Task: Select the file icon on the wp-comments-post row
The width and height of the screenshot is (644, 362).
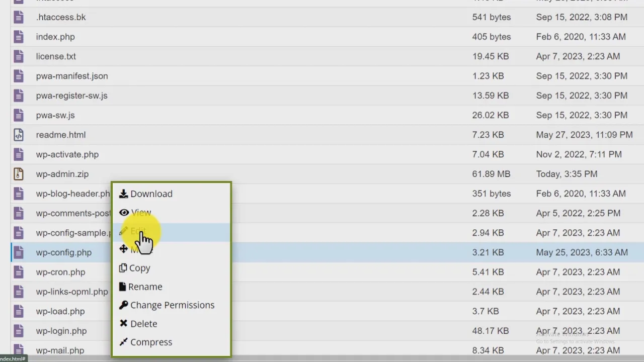Action: click(19, 213)
